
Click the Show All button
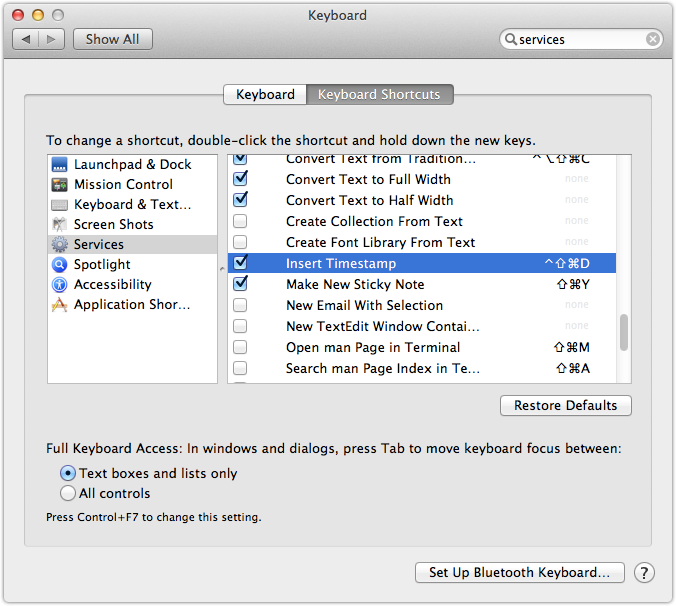pos(113,39)
